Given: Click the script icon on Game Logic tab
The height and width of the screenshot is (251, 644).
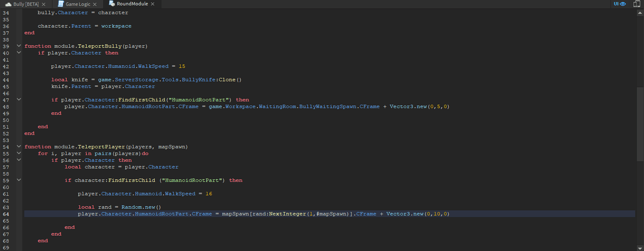Looking at the screenshot, I should (x=61, y=4).
